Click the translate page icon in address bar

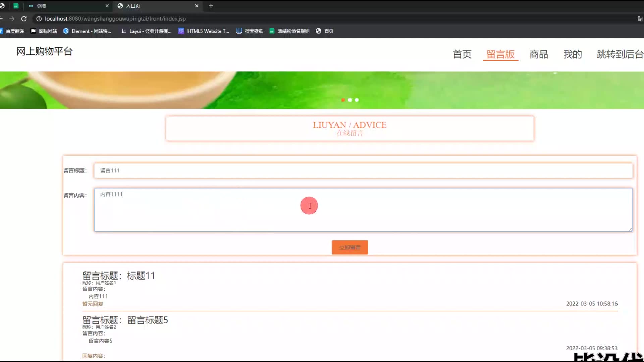pyautogui.click(x=640, y=19)
